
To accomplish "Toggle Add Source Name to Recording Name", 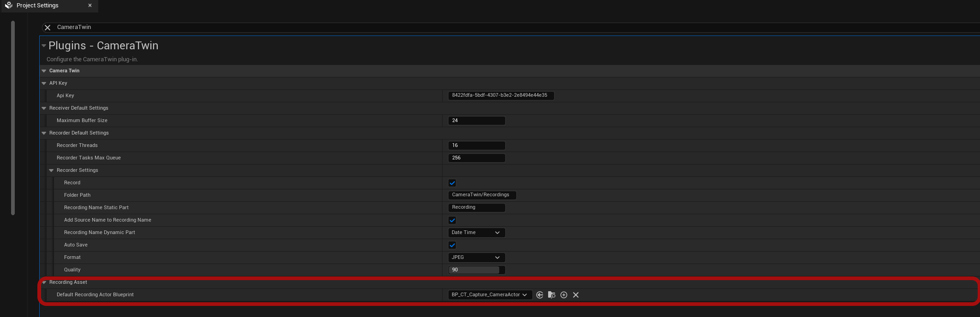I will point(452,220).
